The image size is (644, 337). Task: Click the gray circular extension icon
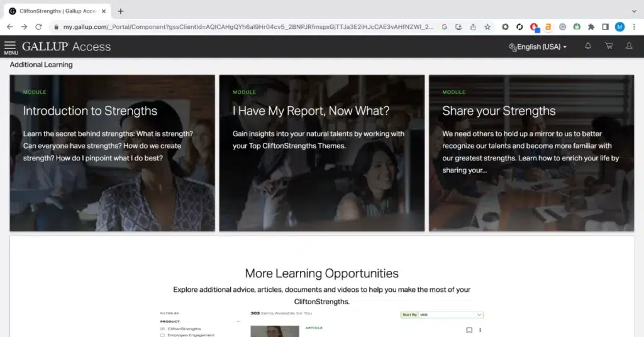pos(562,27)
